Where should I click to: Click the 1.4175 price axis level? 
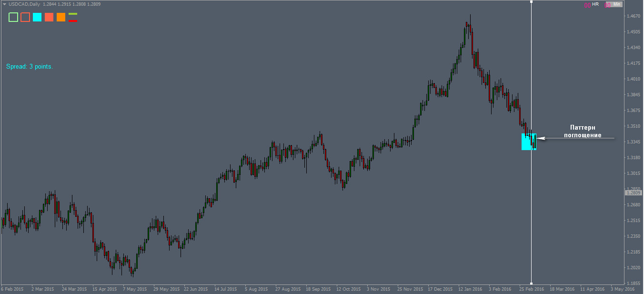tap(634, 63)
